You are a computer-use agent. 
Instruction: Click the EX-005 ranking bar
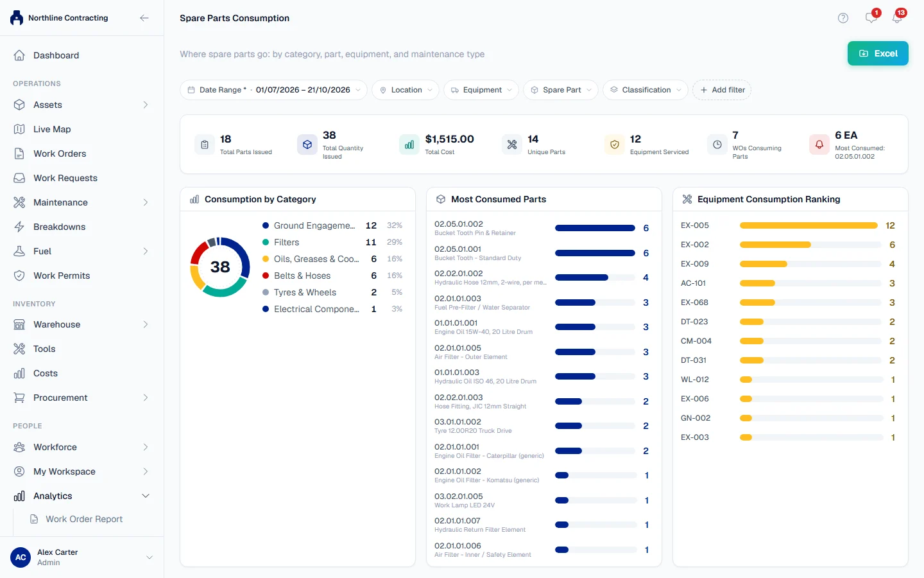coord(809,225)
